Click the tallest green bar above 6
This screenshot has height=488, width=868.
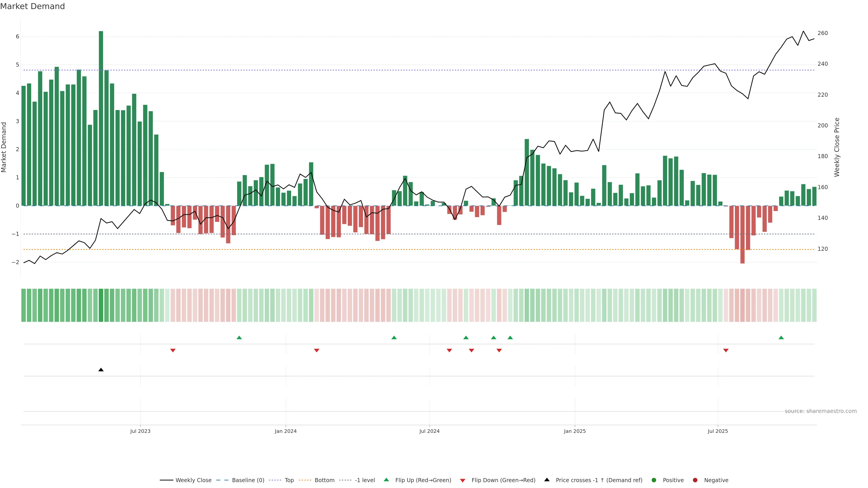[x=101, y=118]
